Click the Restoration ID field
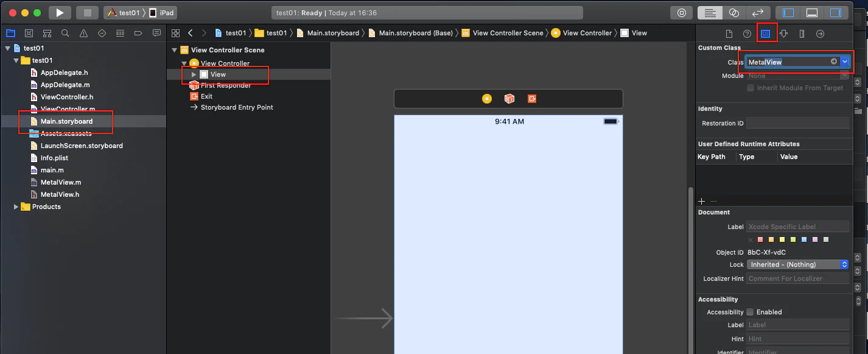This screenshot has width=868, height=354. pos(797,123)
